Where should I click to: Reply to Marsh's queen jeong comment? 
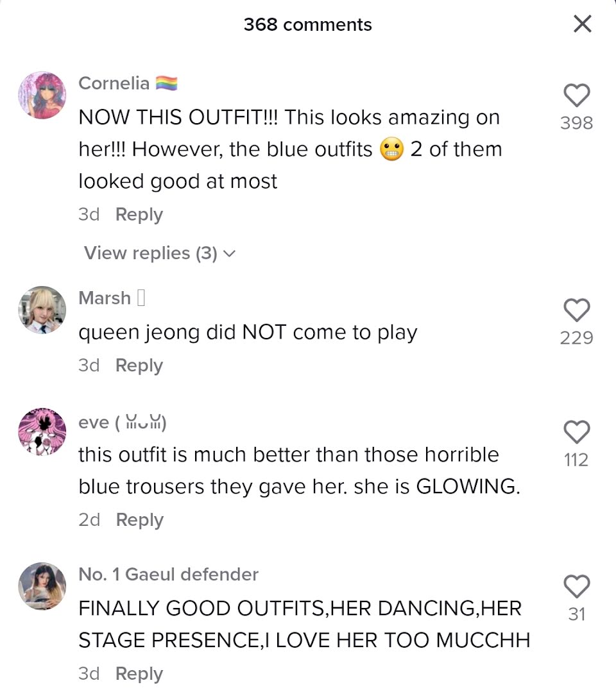(139, 366)
